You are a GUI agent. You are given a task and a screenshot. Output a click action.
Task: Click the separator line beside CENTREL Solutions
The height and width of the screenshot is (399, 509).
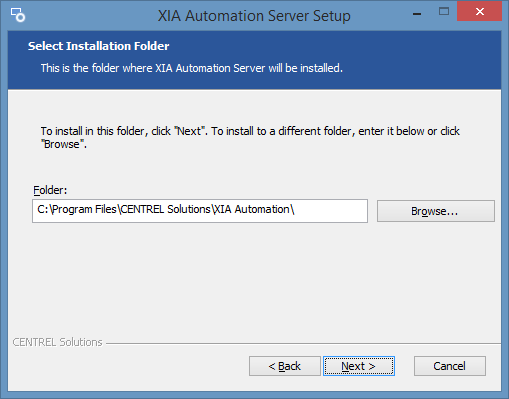(303, 343)
